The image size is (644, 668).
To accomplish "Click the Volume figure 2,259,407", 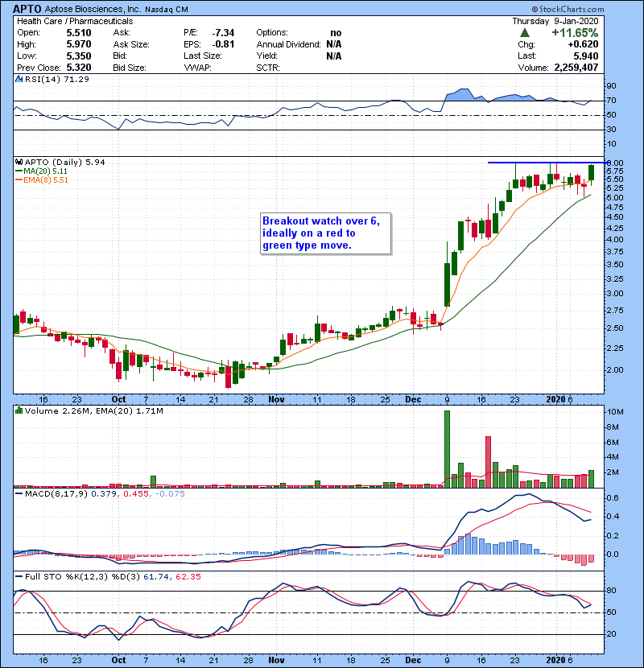I will point(576,68).
